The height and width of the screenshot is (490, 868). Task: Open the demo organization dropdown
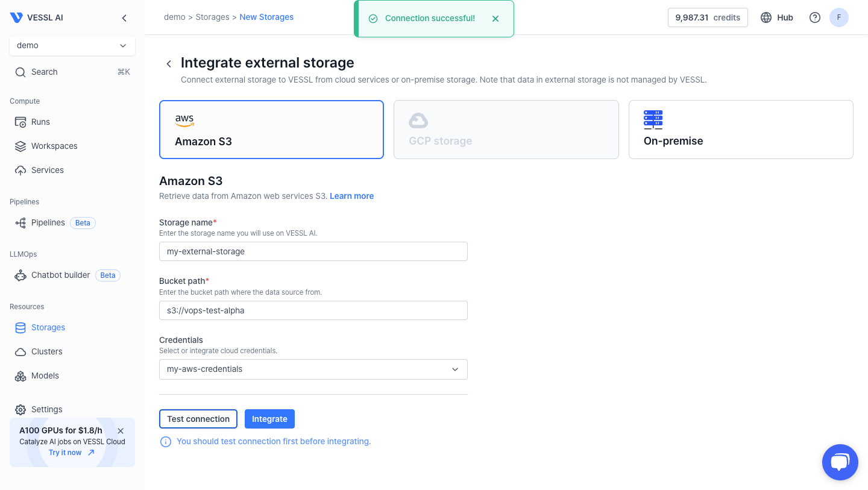72,45
